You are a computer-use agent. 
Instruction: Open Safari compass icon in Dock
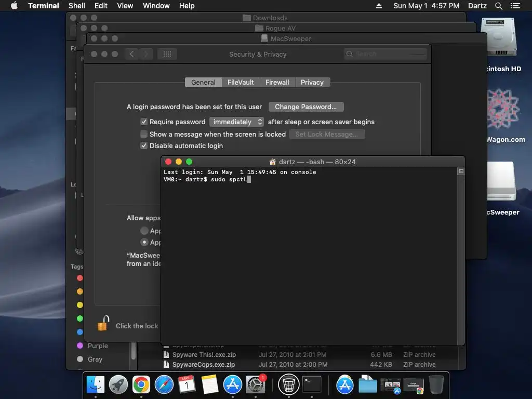click(164, 384)
